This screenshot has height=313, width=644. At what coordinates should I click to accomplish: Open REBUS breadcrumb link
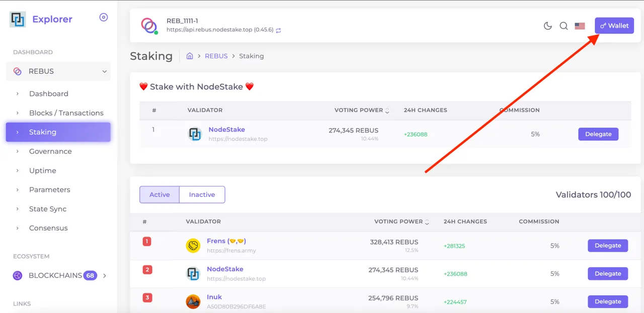click(x=216, y=56)
